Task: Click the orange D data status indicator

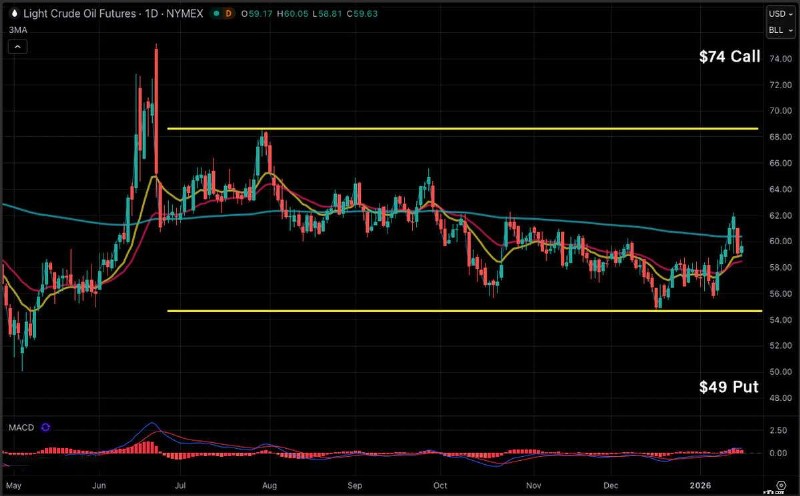Action: pyautogui.click(x=228, y=14)
